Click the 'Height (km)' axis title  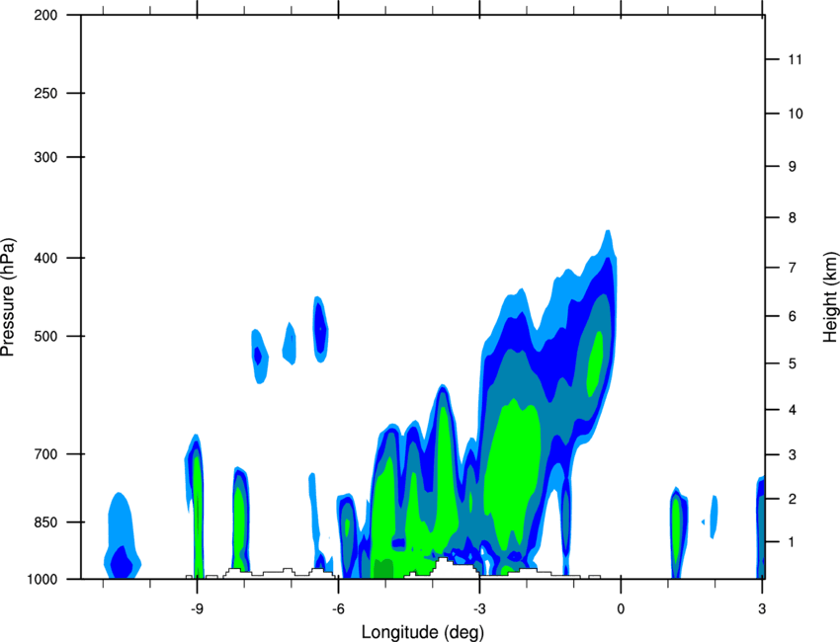(x=830, y=297)
